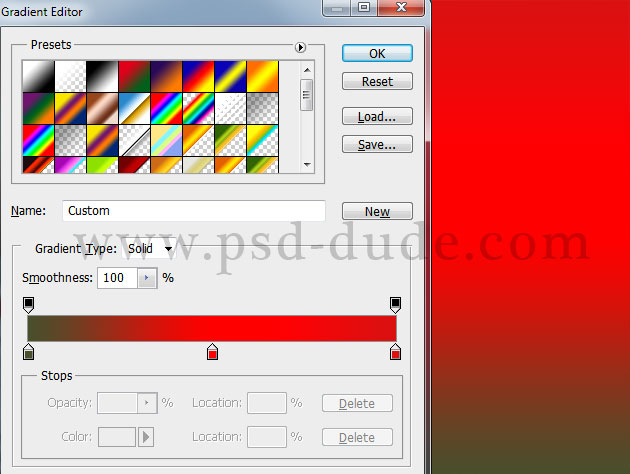Click Delete beside the Color row

point(357,437)
